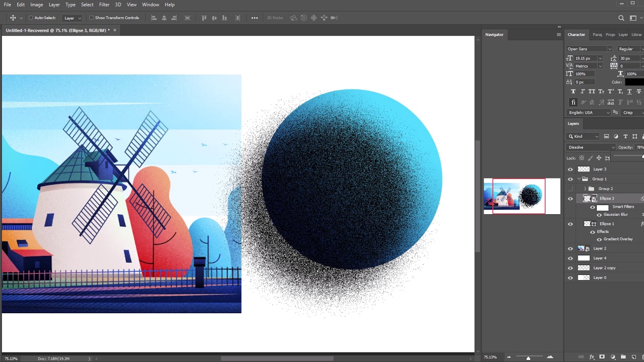Open the Auto-Select Layer dropdown

[x=72, y=18]
